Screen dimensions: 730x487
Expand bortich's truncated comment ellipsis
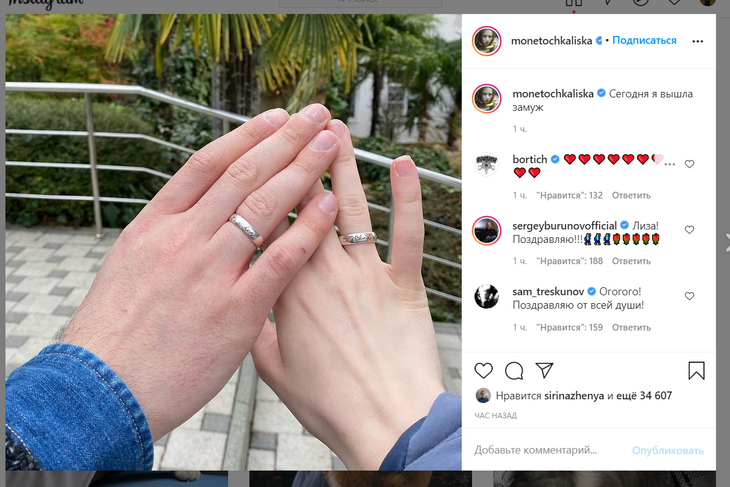669,164
